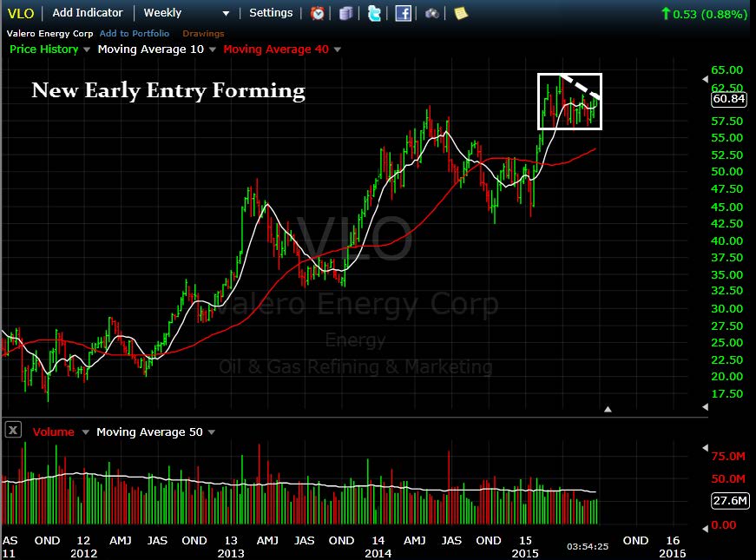Screen dimensions: 756x560
Task: Click the 42.50 price scale label
Action: click(x=727, y=224)
